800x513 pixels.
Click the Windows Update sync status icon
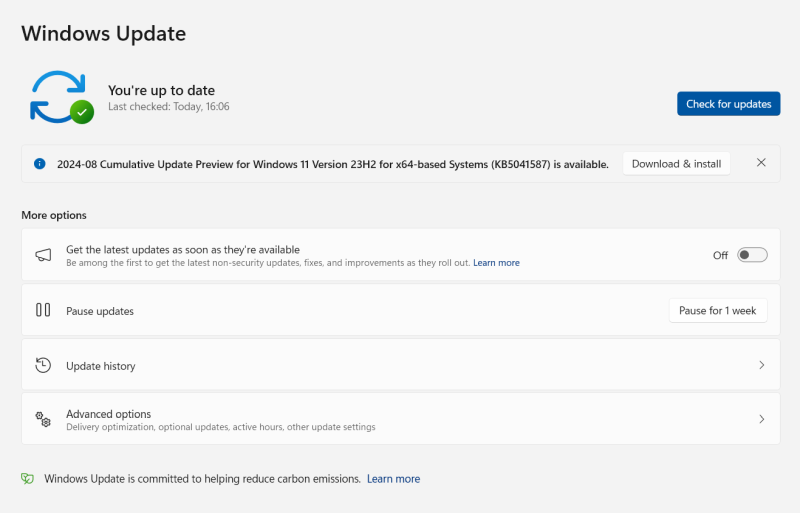click(60, 97)
